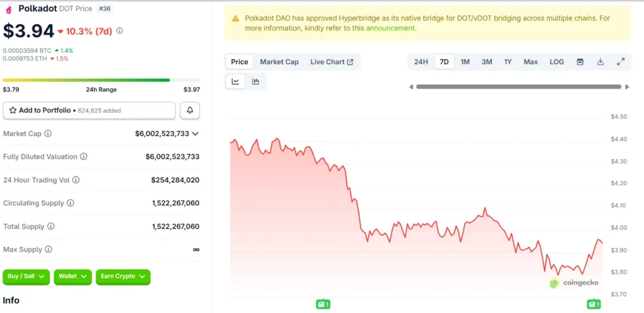Click the Max Supply infinity symbol
This screenshot has width=644, height=313.
tap(196, 249)
